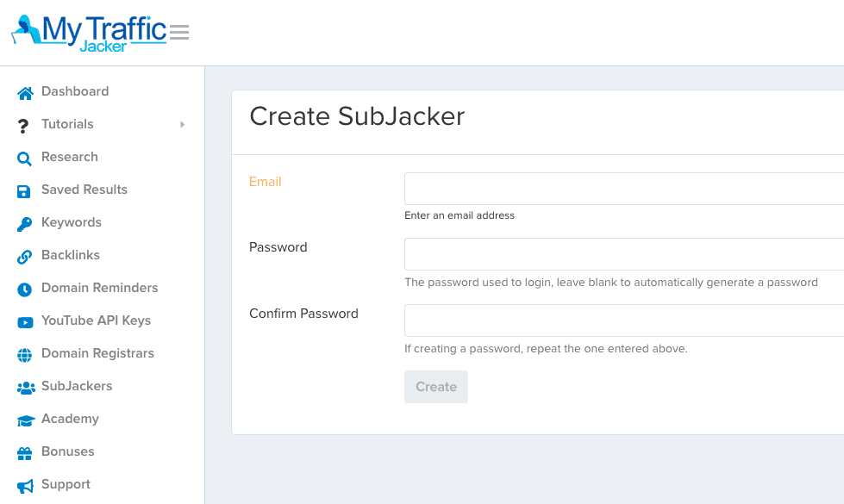Expand the Tutorials submenu arrow
This screenshot has height=504, width=844.
click(x=183, y=124)
